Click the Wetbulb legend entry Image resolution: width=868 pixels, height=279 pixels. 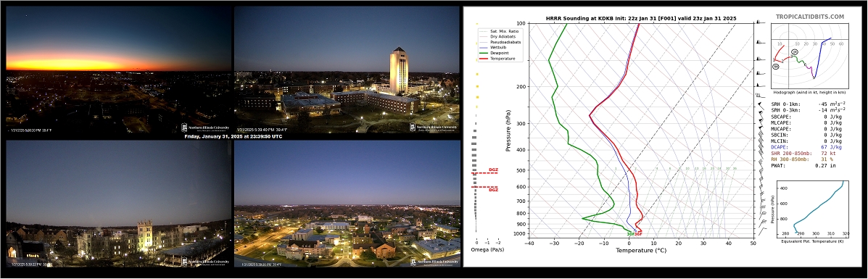(495, 47)
